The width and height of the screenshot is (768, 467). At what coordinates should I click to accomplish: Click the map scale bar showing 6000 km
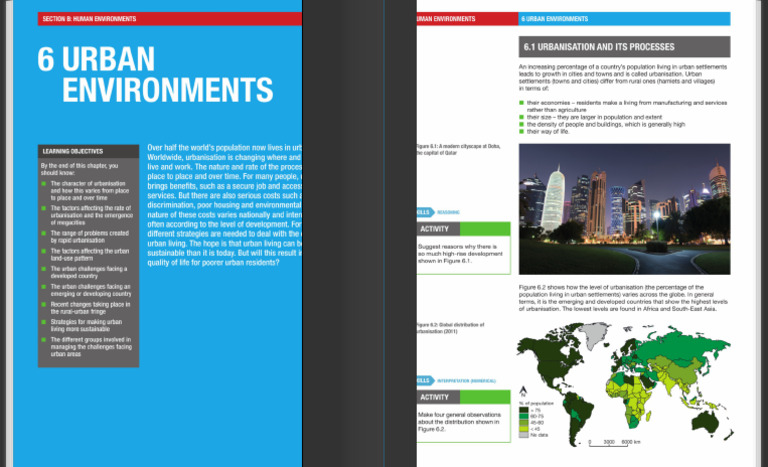(615, 443)
